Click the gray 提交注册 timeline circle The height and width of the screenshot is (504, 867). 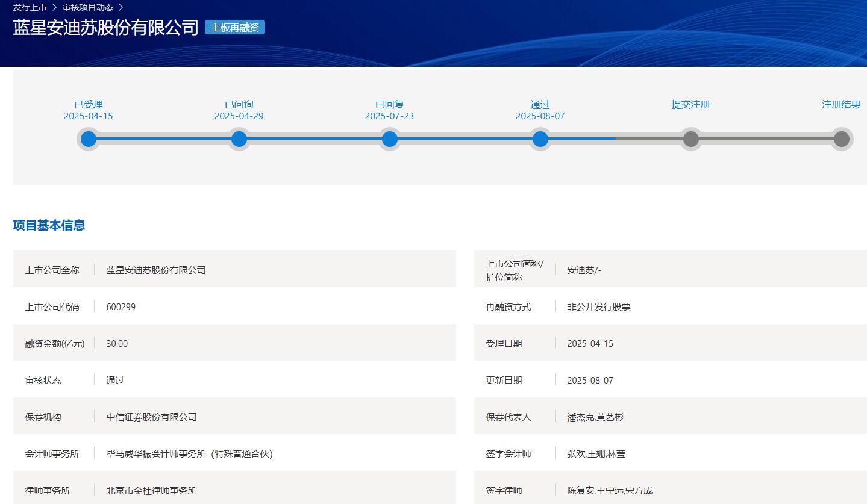(x=691, y=139)
